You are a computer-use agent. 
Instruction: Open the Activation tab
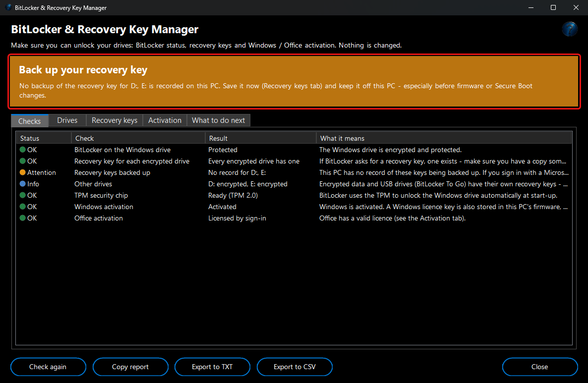click(x=165, y=120)
